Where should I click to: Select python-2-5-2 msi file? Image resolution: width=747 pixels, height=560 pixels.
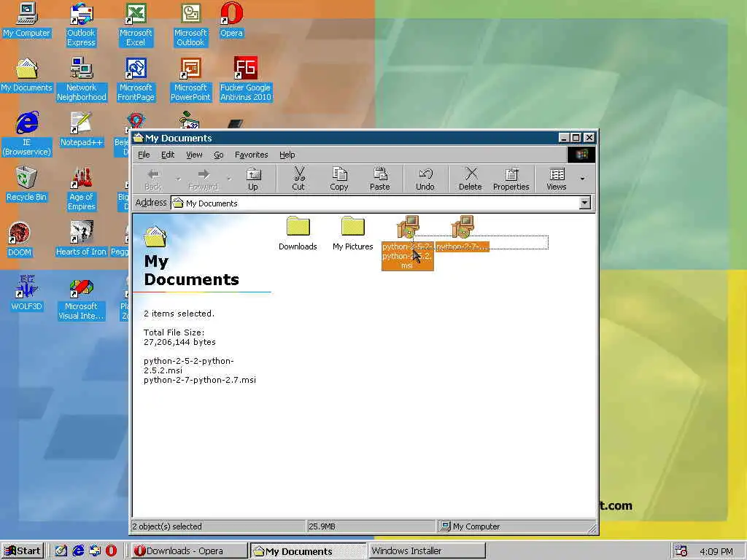click(407, 243)
